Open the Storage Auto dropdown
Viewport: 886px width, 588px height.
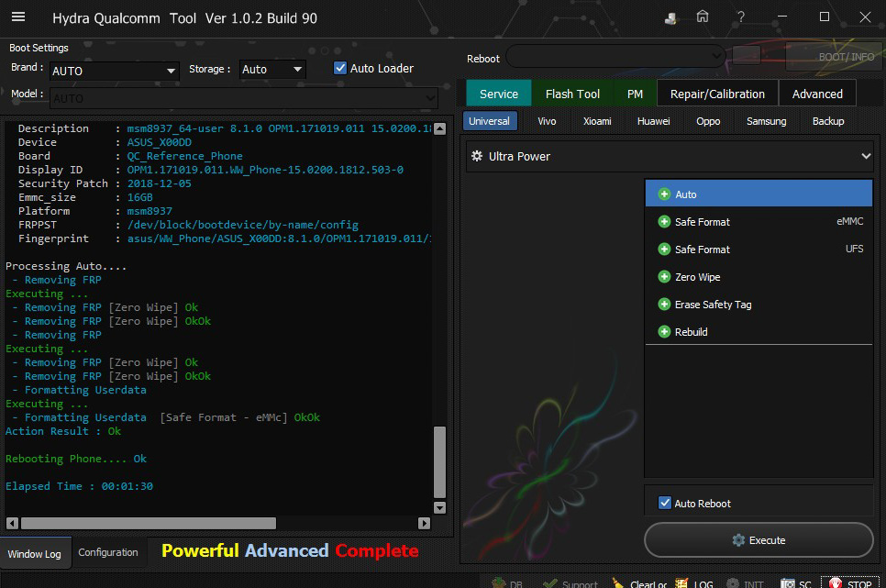click(x=297, y=70)
